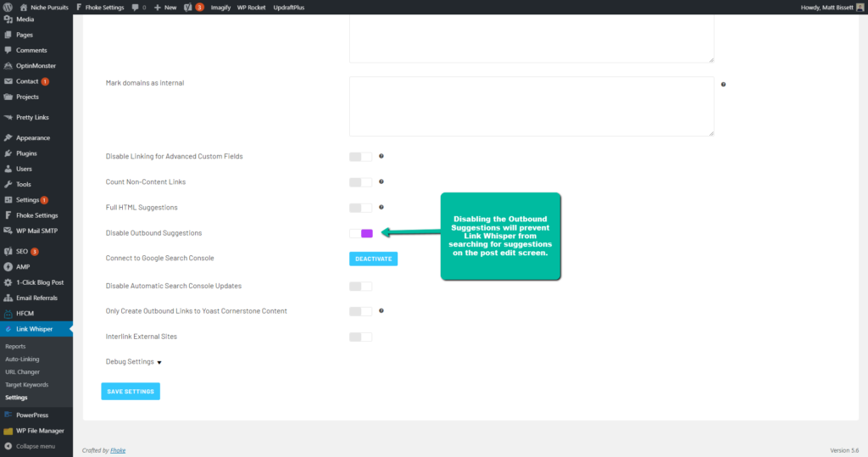The width and height of the screenshot is (868, 457).
Task: Click the Yoast SEO icon in admin bar
Action: [x=188, y=7]
